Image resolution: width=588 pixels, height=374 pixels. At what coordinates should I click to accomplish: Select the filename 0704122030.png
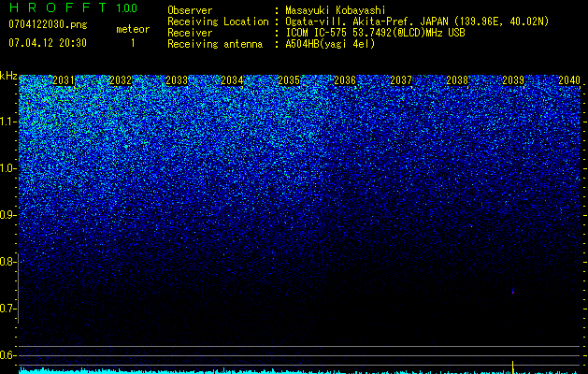tap(48, 24)
